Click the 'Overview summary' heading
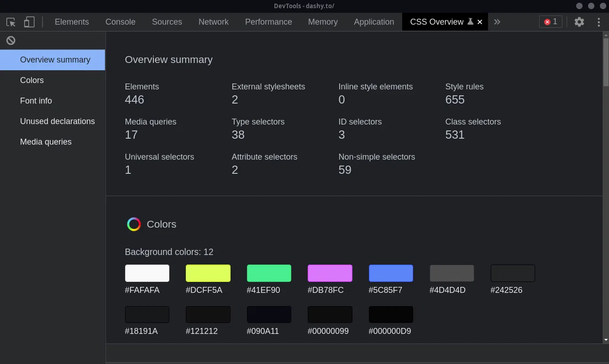 click(169, 60)
